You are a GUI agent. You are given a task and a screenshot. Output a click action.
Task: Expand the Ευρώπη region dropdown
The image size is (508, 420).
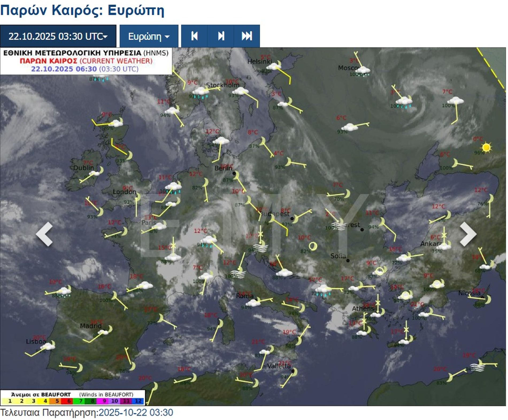[149, 36]
